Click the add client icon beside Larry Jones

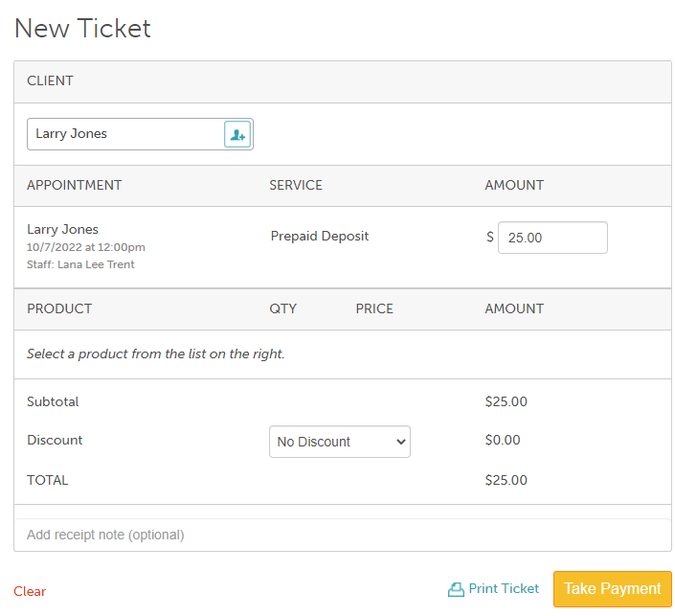(236, 134)
